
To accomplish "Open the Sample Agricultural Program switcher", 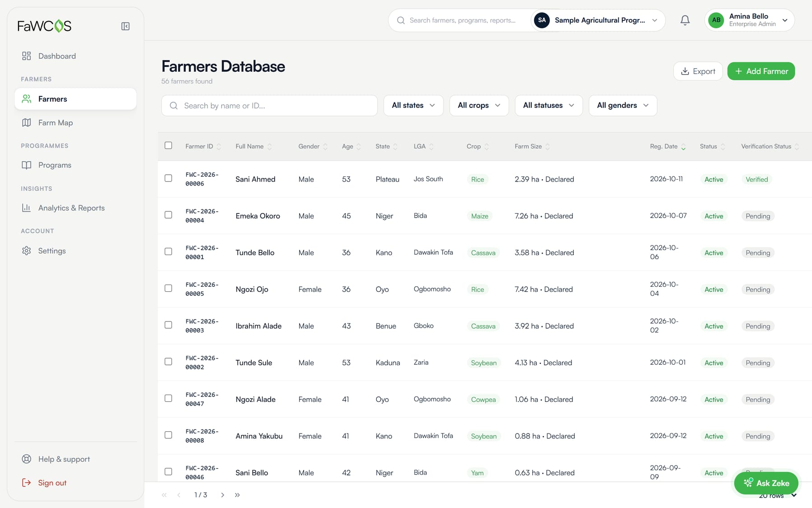I will pyautogui.click(x=598, y=20).
